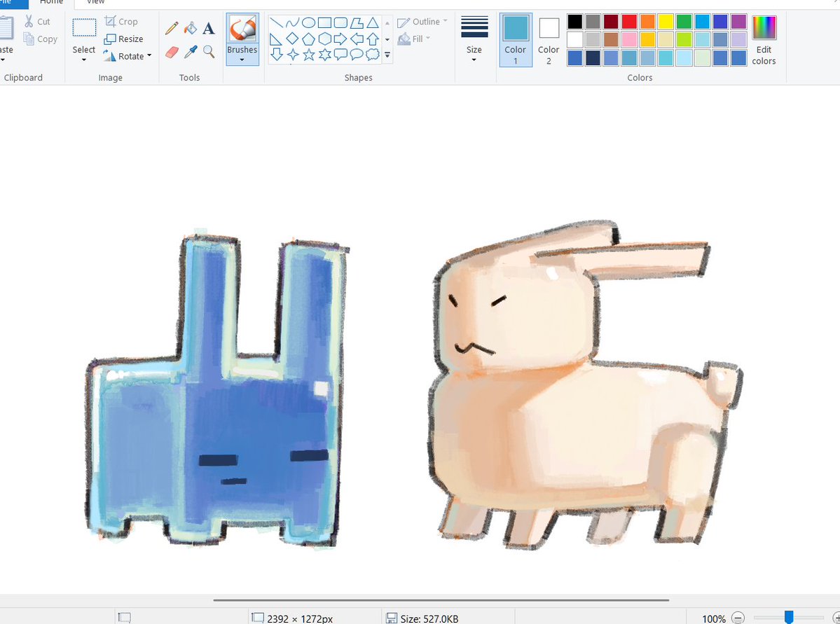Image resolution: width=840 pixels, height=624 pixels.
Task: Pick the yellow color swatch
Action: click(666, 22)
